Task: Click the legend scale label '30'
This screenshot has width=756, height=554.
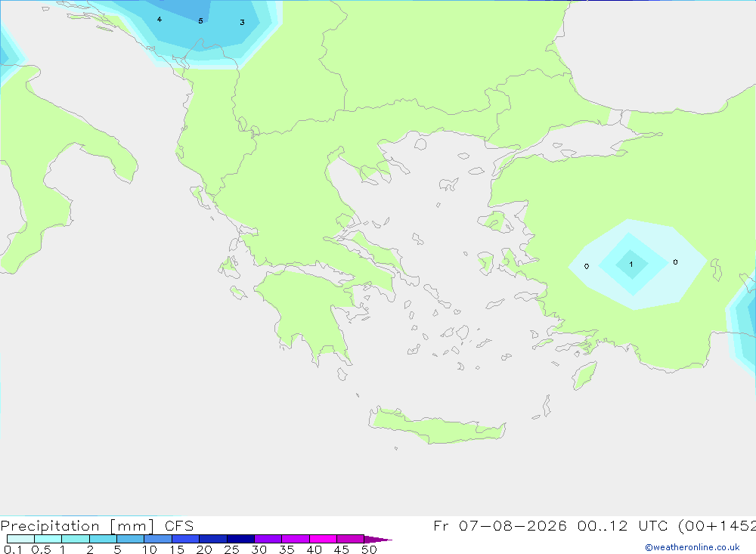Action: [259, 549]
